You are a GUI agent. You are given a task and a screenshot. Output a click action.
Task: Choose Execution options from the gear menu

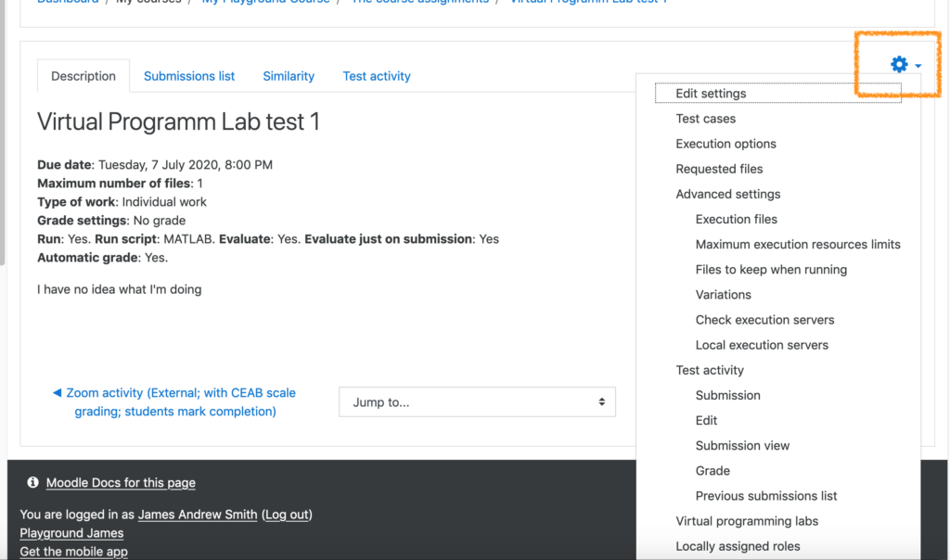pyautogui.click(x=726, y=143)
